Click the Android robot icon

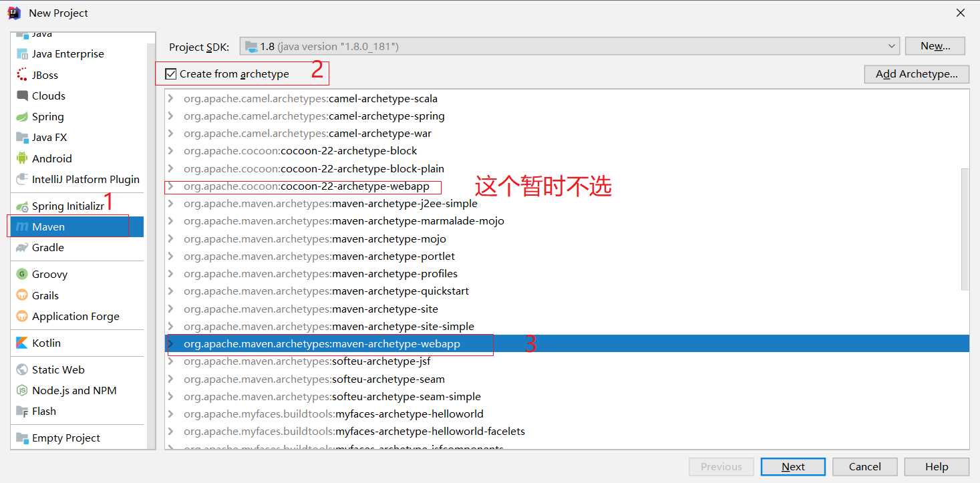coord(22,158)
